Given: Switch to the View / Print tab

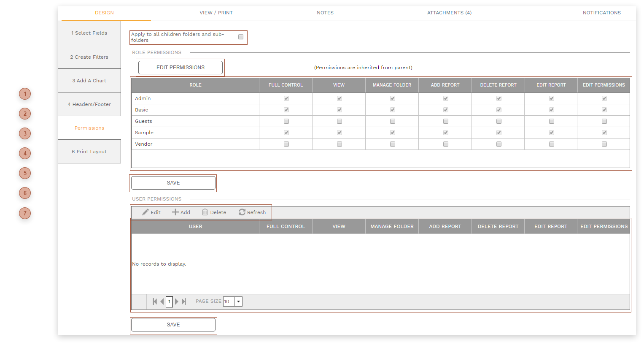Looking at the screenshot, I should 216,13.
